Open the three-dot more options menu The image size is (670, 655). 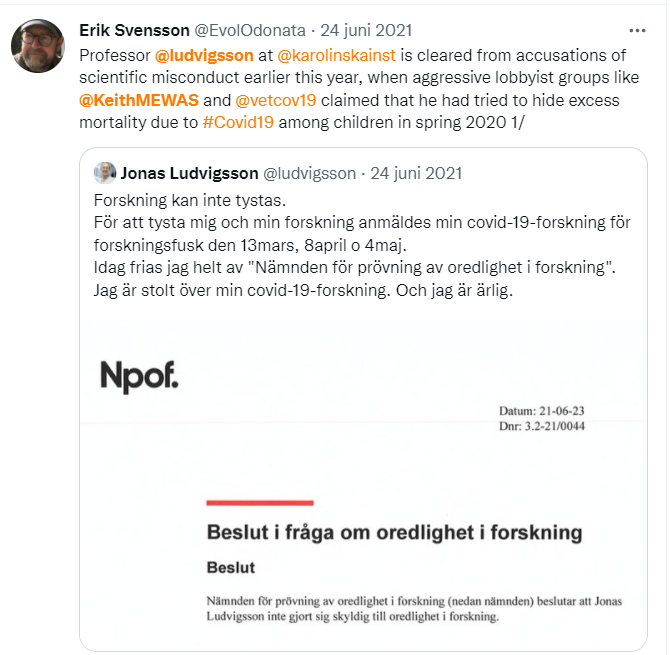point(636,28)
